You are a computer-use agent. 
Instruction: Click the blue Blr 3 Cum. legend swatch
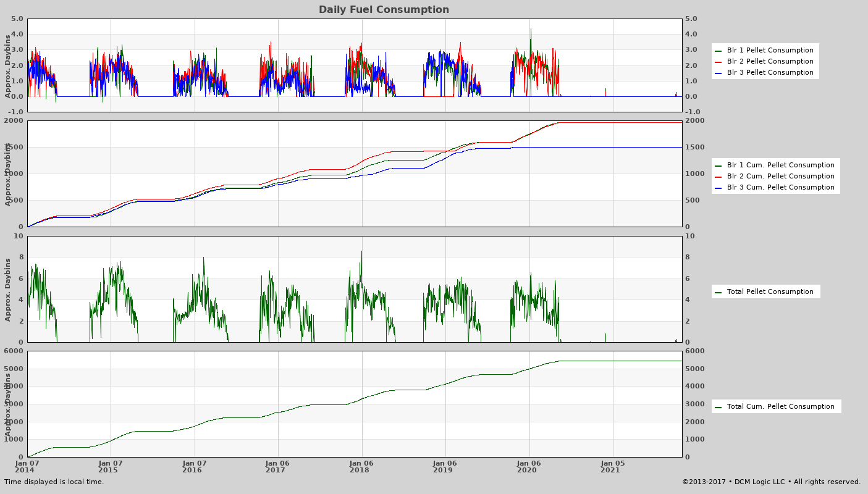coord(718,188)
